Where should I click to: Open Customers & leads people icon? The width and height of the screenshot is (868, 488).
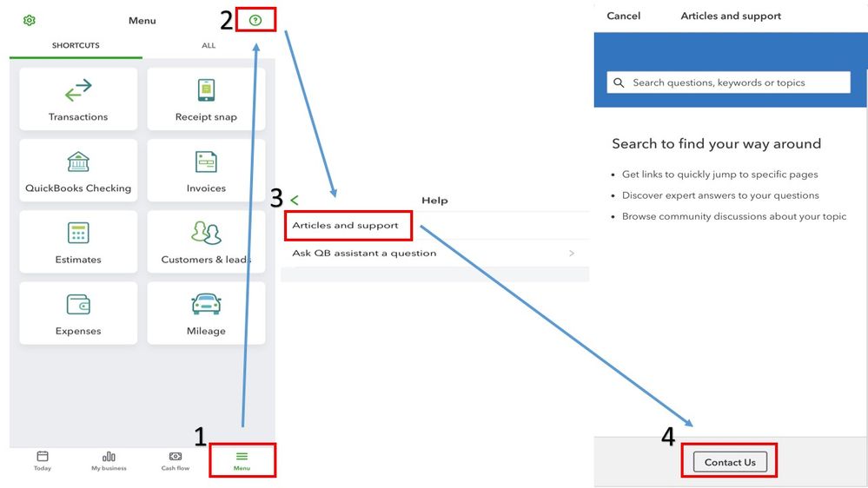[x=206, y=233]
